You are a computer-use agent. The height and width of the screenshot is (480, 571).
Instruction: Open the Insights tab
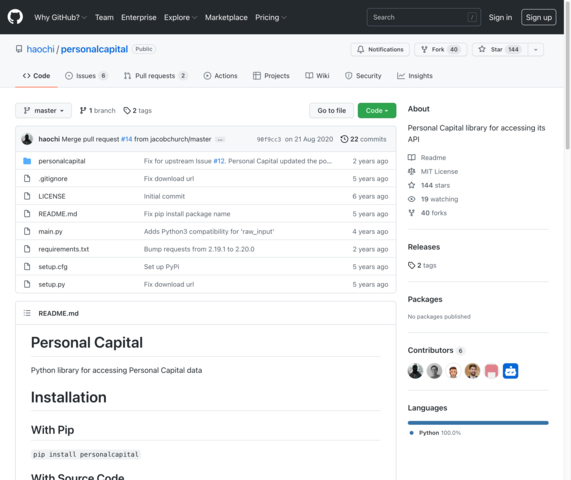pos(415,76)
